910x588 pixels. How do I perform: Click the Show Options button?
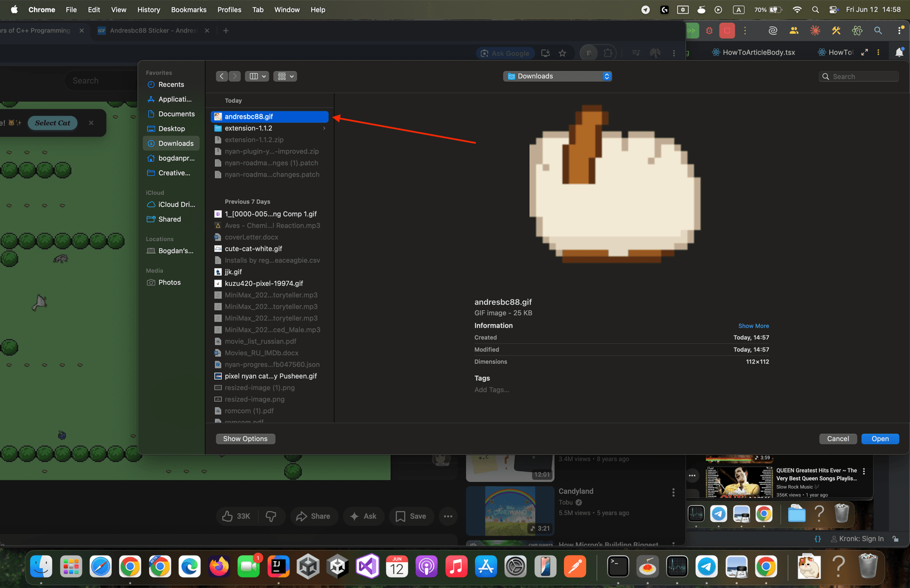point(246,439)
